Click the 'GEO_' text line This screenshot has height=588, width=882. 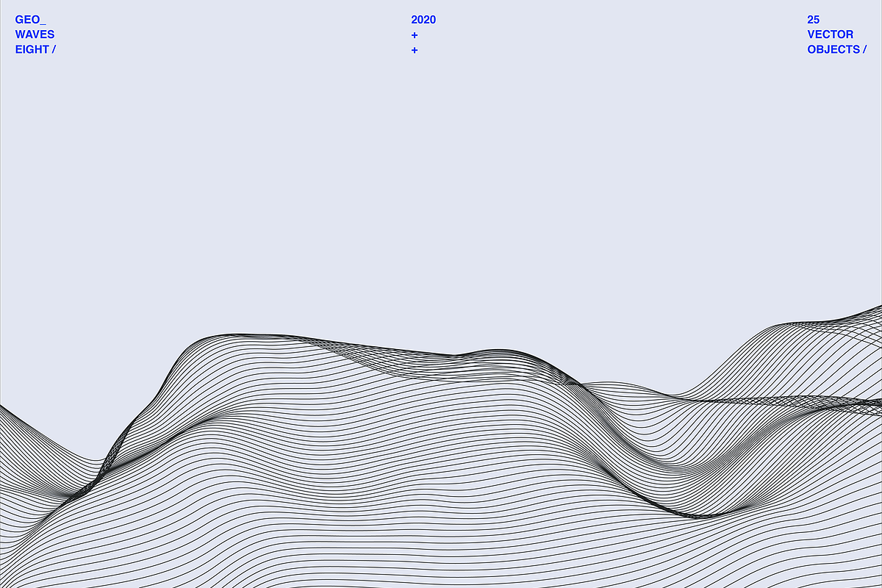30,20
